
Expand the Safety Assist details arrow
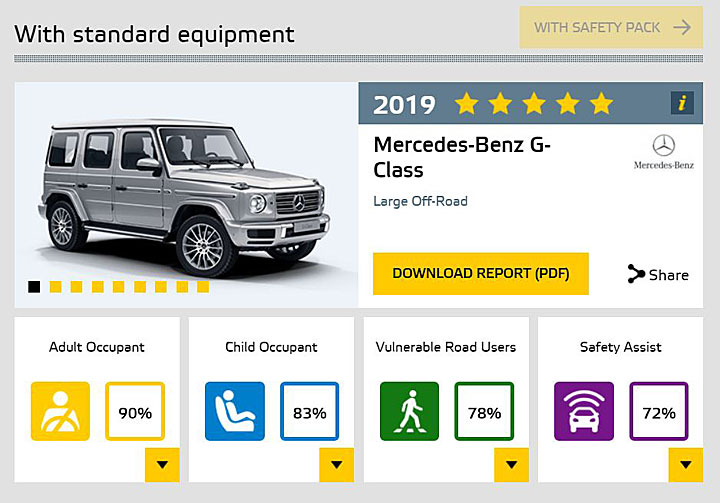(x=686, y=464)
